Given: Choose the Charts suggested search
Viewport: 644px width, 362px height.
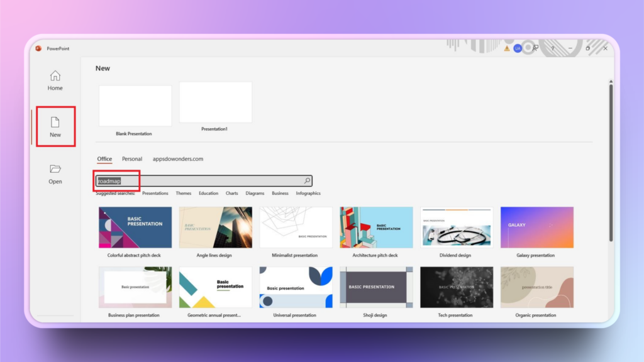Looking at the screenshot, I should coord(232,194).
